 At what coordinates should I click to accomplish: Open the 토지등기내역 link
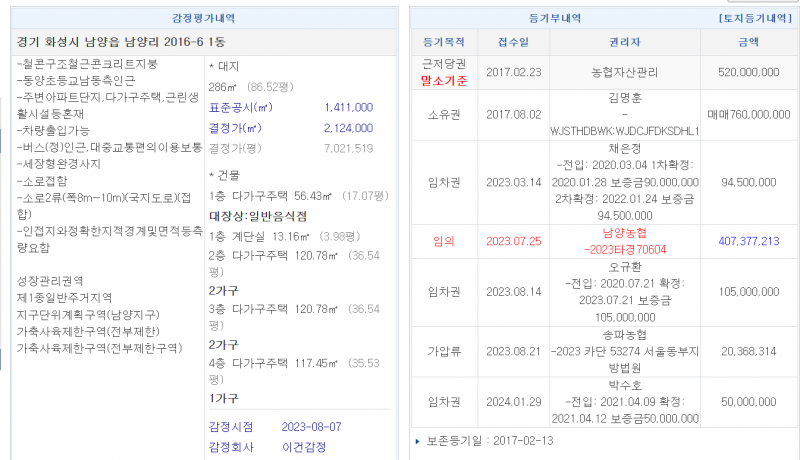coord(757,19)
